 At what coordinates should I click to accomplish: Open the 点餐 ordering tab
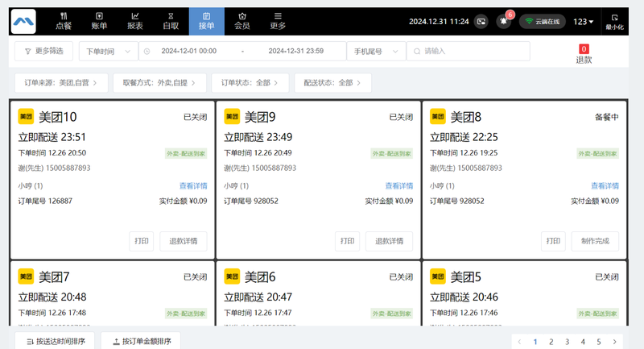[64, 22]
